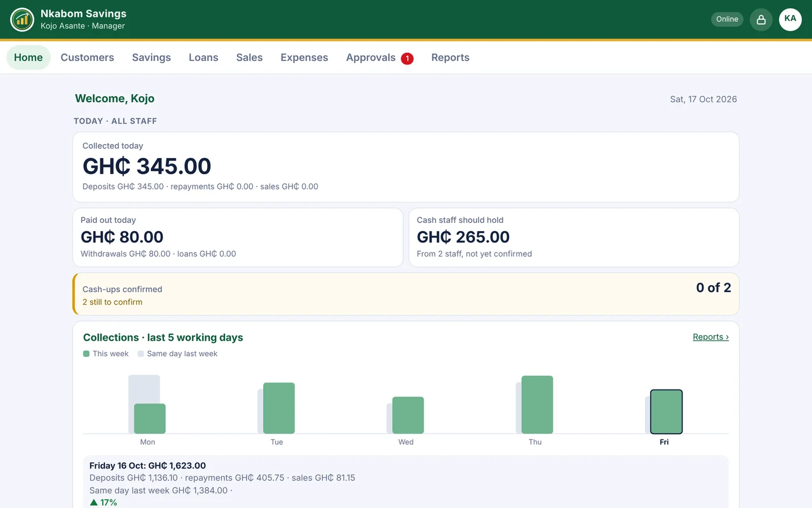This screenshot has width=812, height=508.
Task: Click the bold Fri axis label
Action: [664, 442]
